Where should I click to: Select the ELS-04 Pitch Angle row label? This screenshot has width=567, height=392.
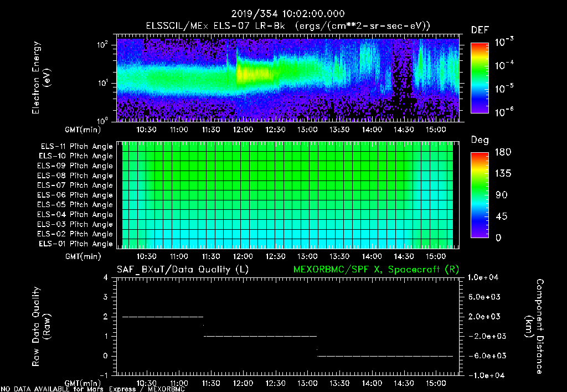[75, 214]
